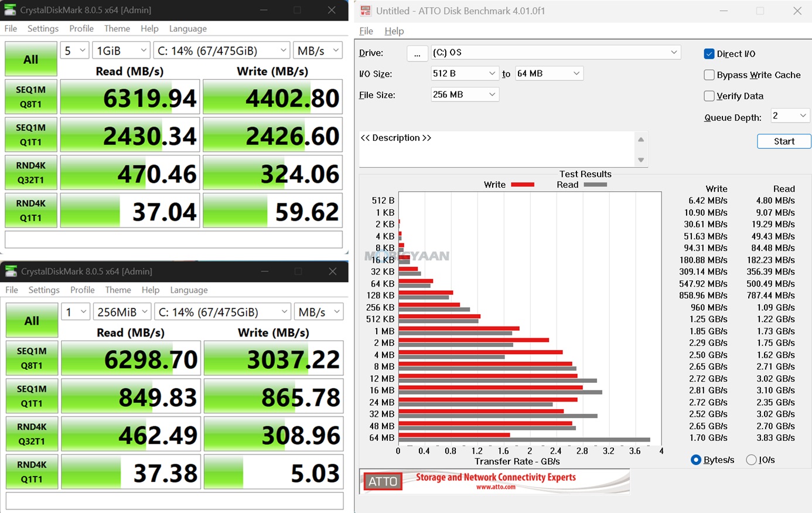Screen dimensions: 812x513
Task: Click the All button in the 1GiB CrystalDiskMark window
Action: (x=31, y=59)
